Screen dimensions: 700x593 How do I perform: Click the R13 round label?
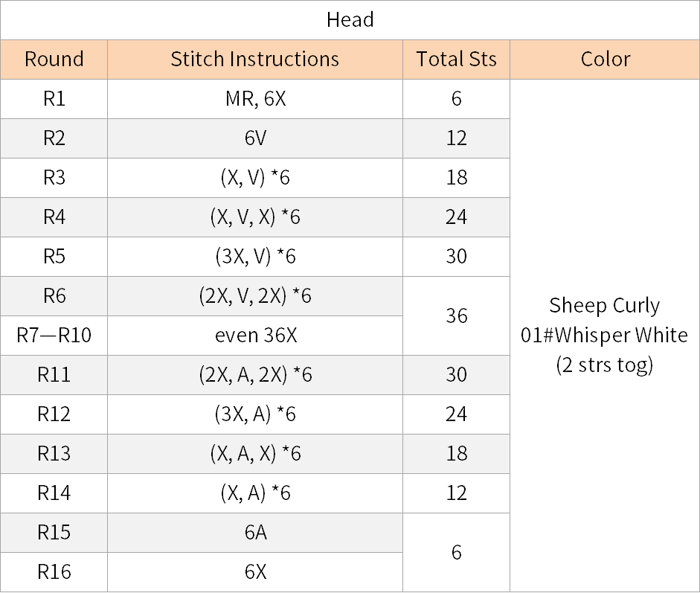(54, 454)
